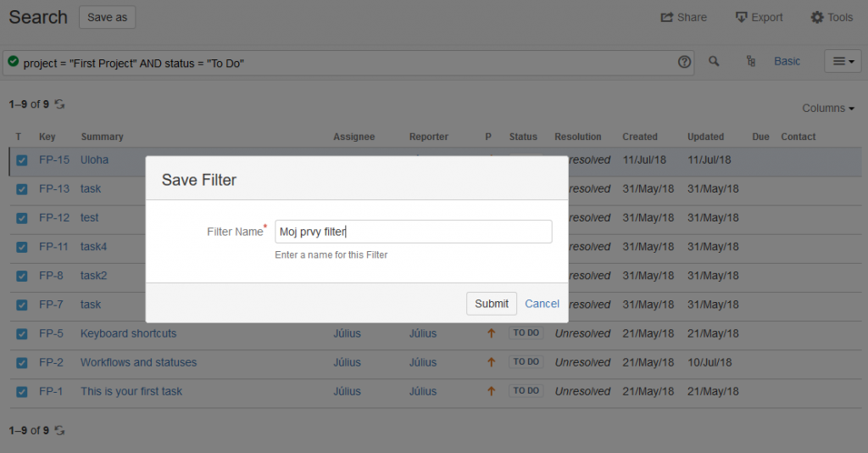Open the Uloha issue summary
Image resolution: width=868 pixels, height=453 pixels.
point(95,159)
